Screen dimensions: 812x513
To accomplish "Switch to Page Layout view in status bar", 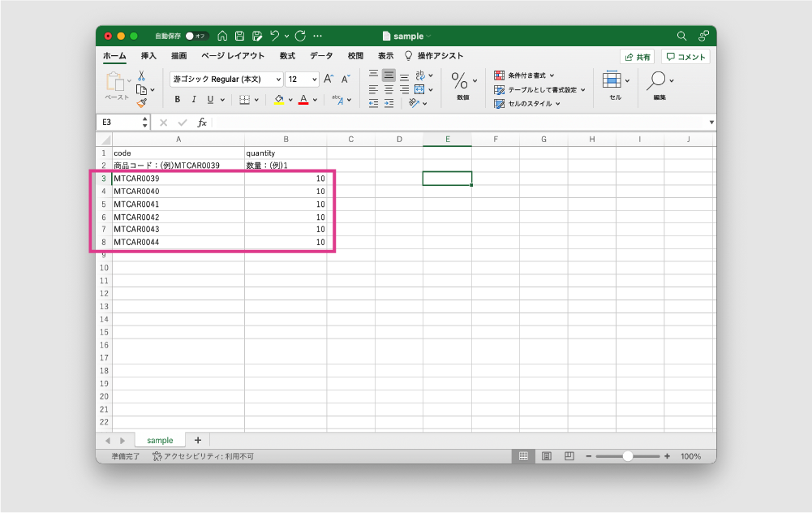I will pyautogui.click(x=547, y=456).
